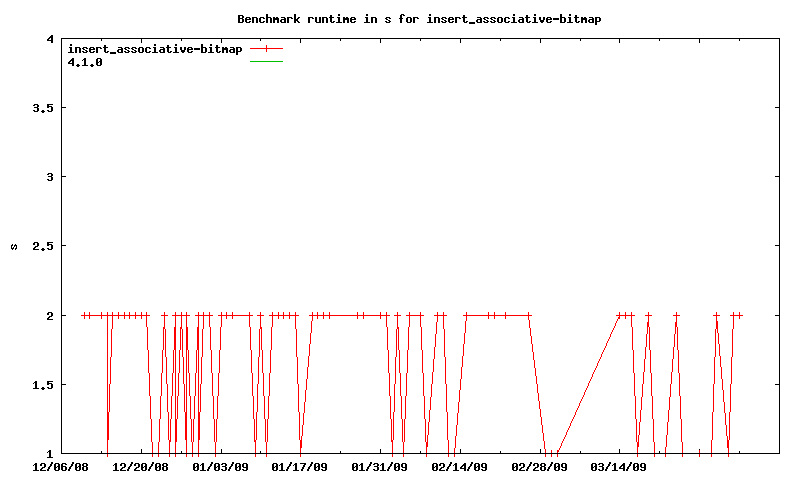
Task: Click the 12/06/08 date label
Action: [x=61, y=466]
